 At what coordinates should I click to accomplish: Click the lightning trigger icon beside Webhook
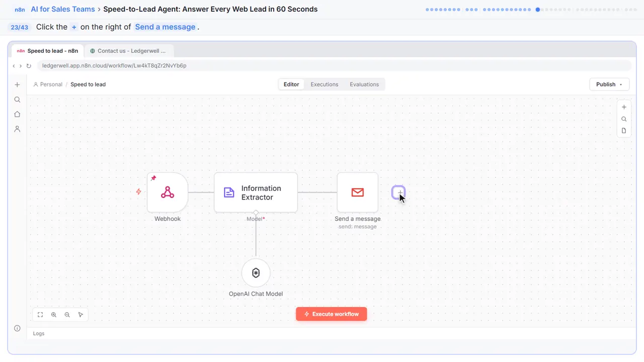point(139,192)
